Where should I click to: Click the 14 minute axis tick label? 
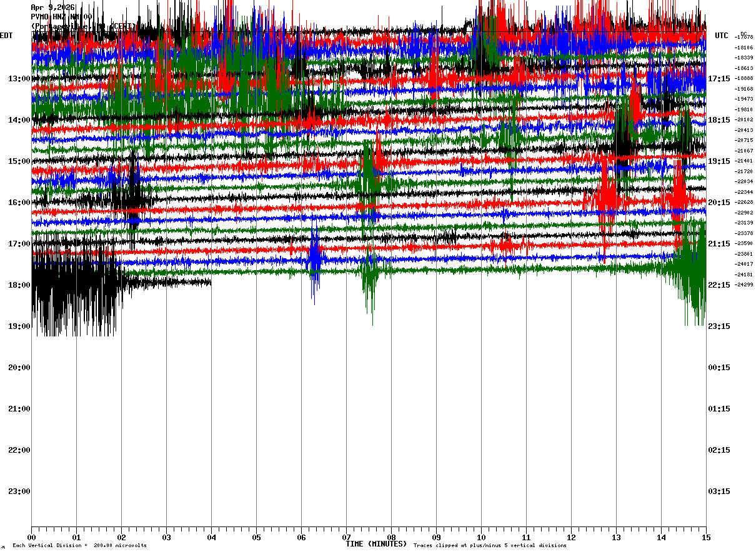pyautogui.click(x=661, y=537)
